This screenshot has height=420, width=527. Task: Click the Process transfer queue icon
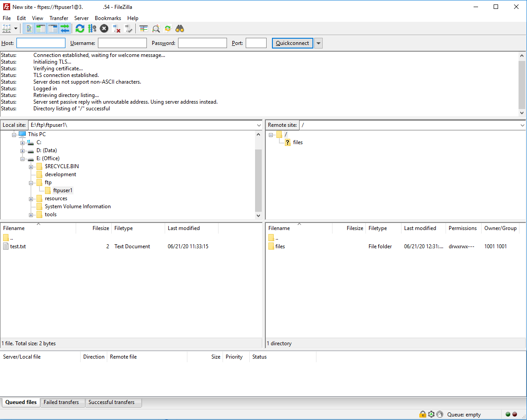click(92, 28)
